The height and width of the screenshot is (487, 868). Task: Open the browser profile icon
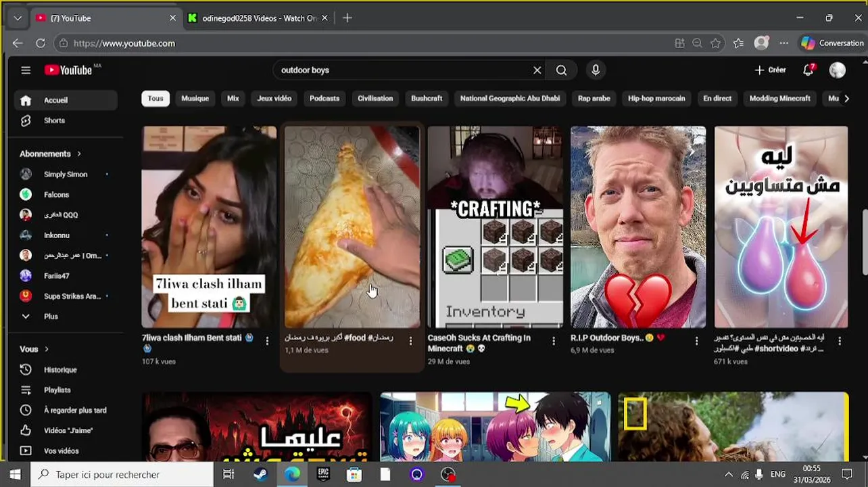762,43
